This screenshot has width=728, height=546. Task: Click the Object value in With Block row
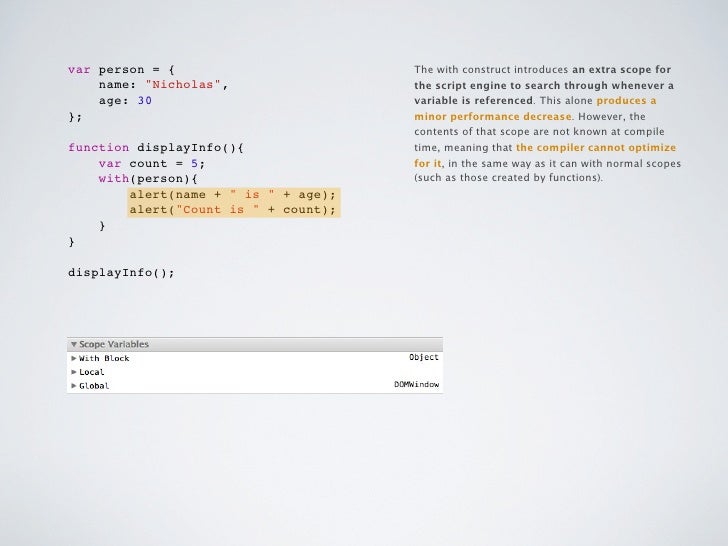point(423,357)
